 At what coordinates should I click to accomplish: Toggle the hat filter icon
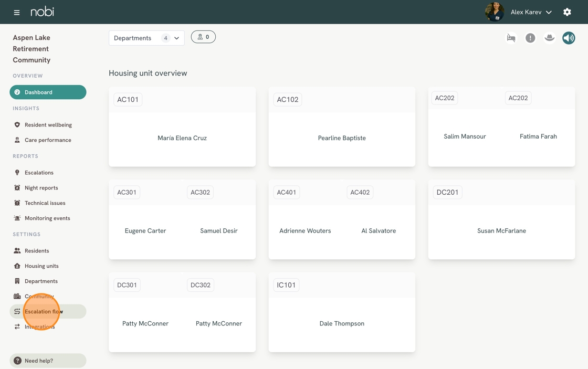coord(549,38)
